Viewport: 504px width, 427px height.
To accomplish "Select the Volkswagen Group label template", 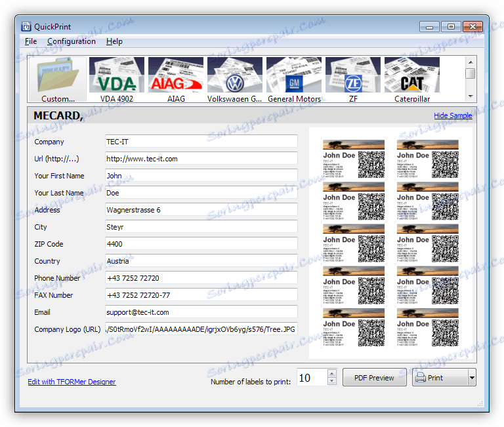I will (235, 79).
